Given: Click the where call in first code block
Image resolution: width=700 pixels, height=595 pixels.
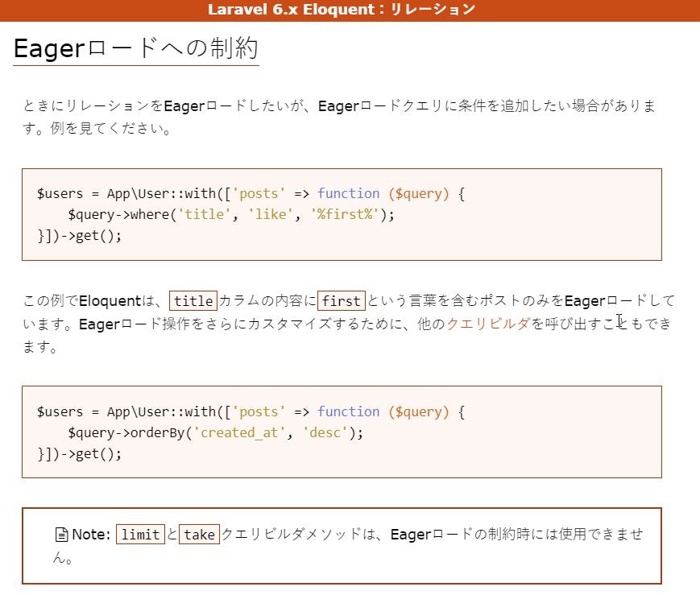Looking at the screenshot, I should click(150, 214).
